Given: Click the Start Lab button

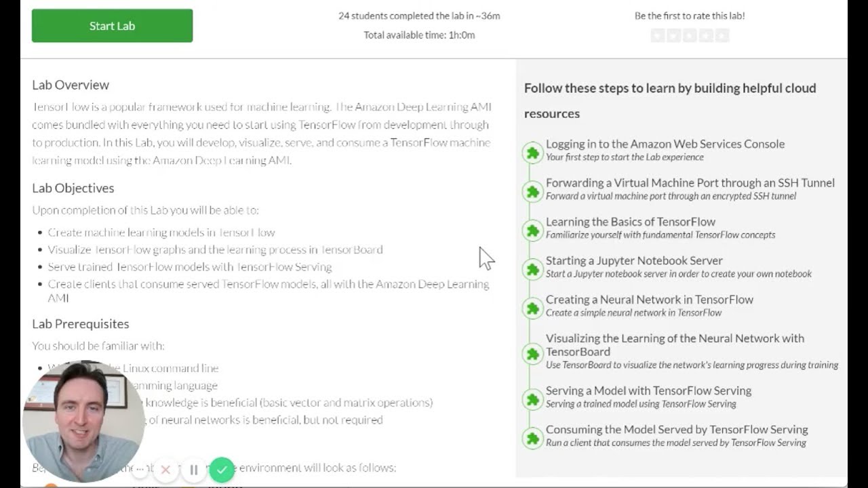Looking at the screenshot, I should (x=112, y=26).
